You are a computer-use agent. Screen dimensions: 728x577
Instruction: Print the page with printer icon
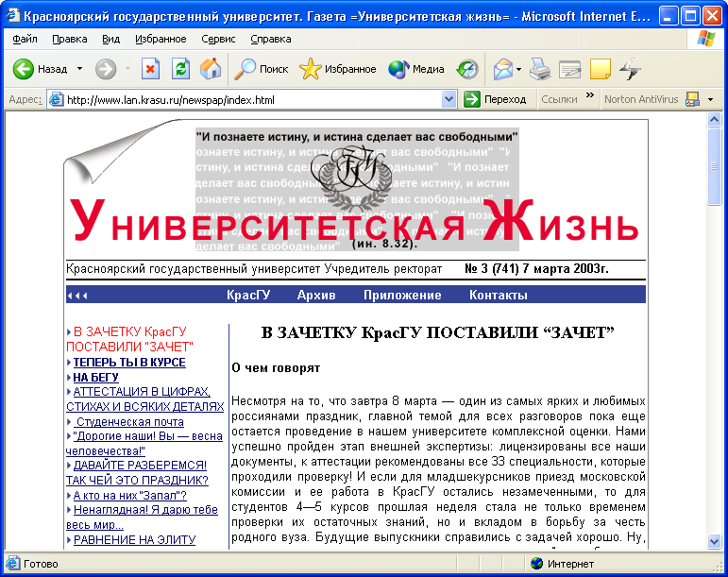(539, 69)
